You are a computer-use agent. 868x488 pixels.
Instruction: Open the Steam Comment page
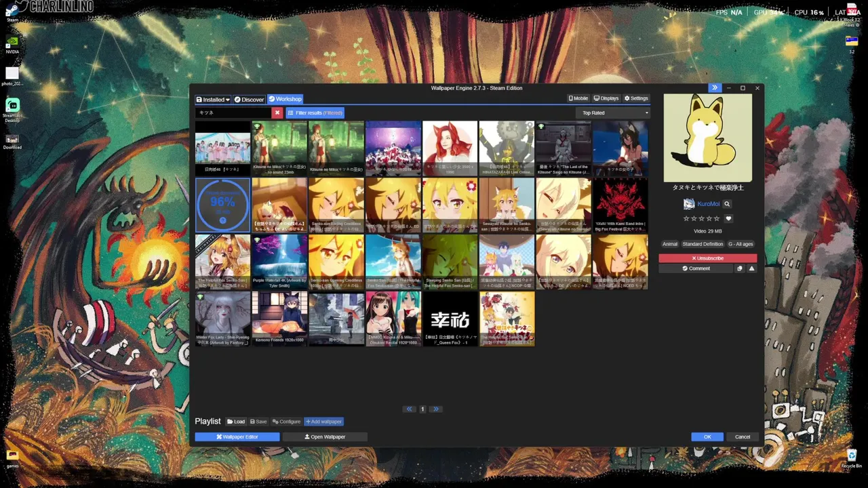click(696, 268)
